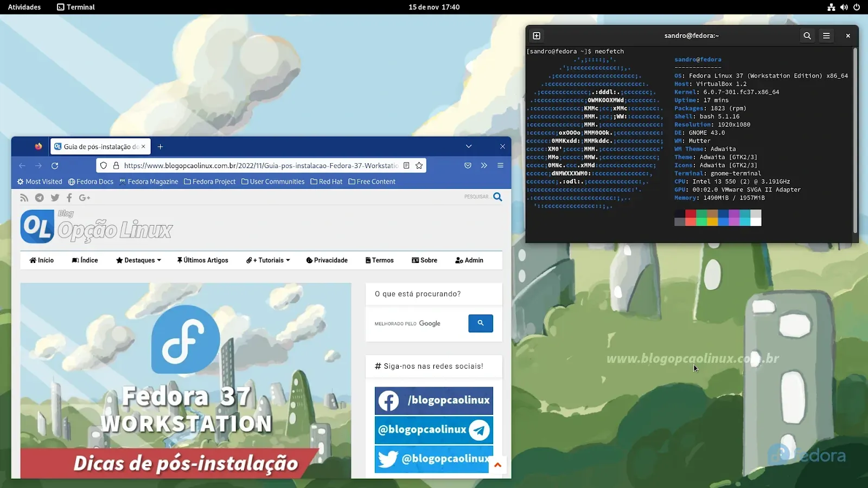The image size is (868, 488).
Task: Open power icon in system tray
Action: 857,7
